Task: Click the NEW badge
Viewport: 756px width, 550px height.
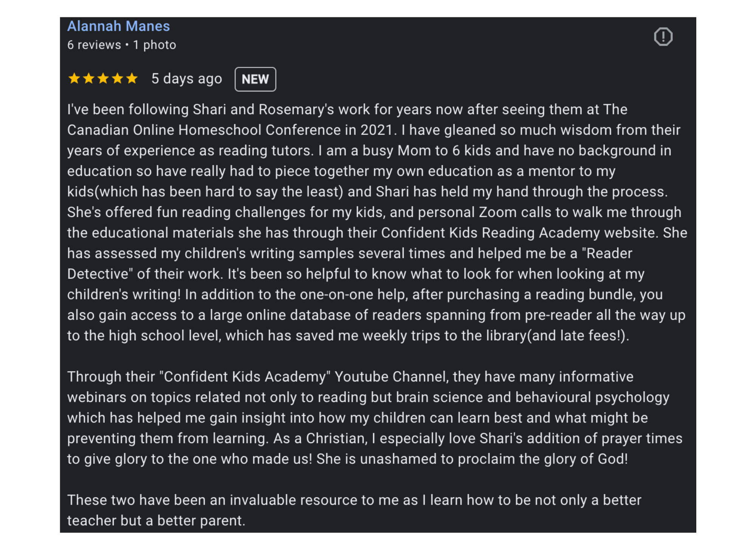Action: point(255,79)
